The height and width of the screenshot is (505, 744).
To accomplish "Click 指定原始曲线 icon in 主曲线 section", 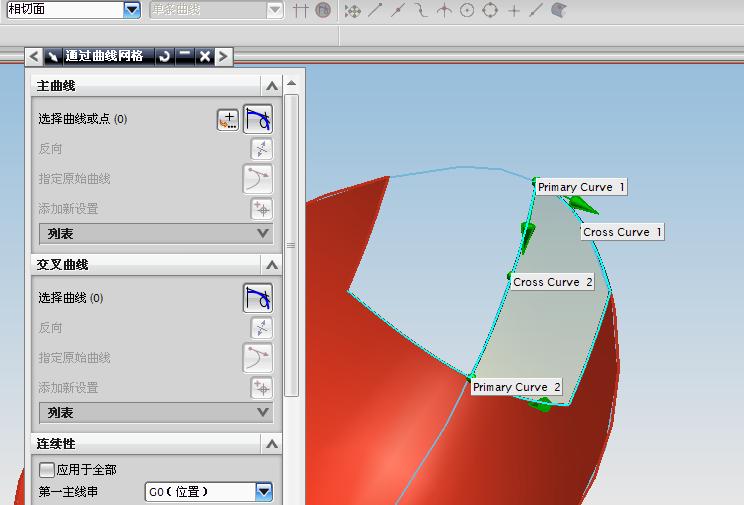I will 258,179.
